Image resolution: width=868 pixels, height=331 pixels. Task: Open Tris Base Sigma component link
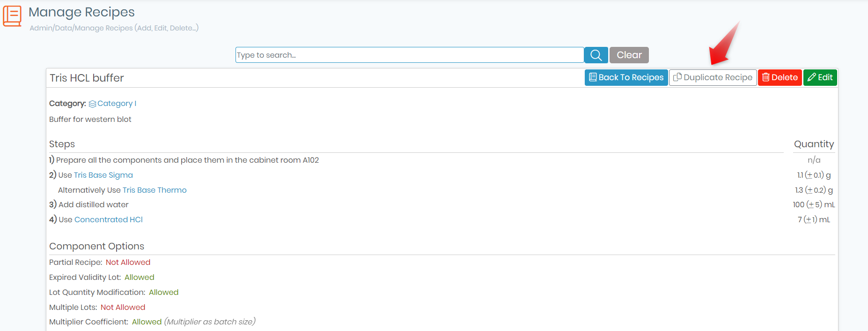coord(103,175)
